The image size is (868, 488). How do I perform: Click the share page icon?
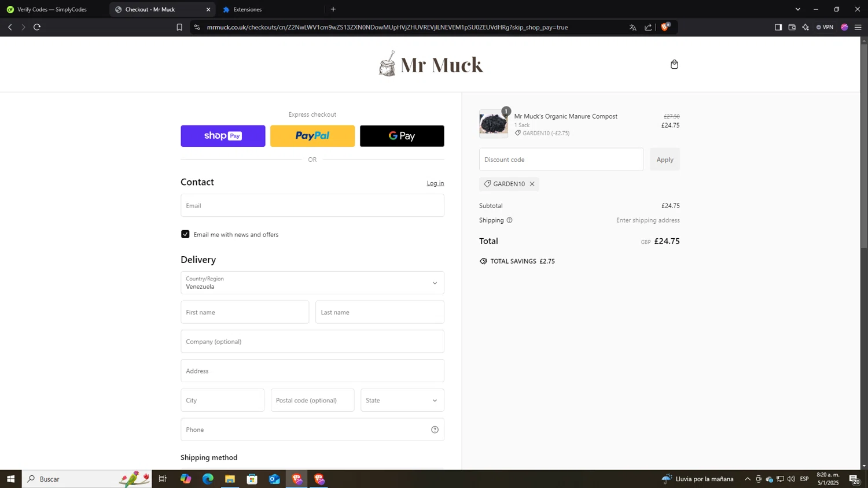pyautogui.click(x=648, y=27)
